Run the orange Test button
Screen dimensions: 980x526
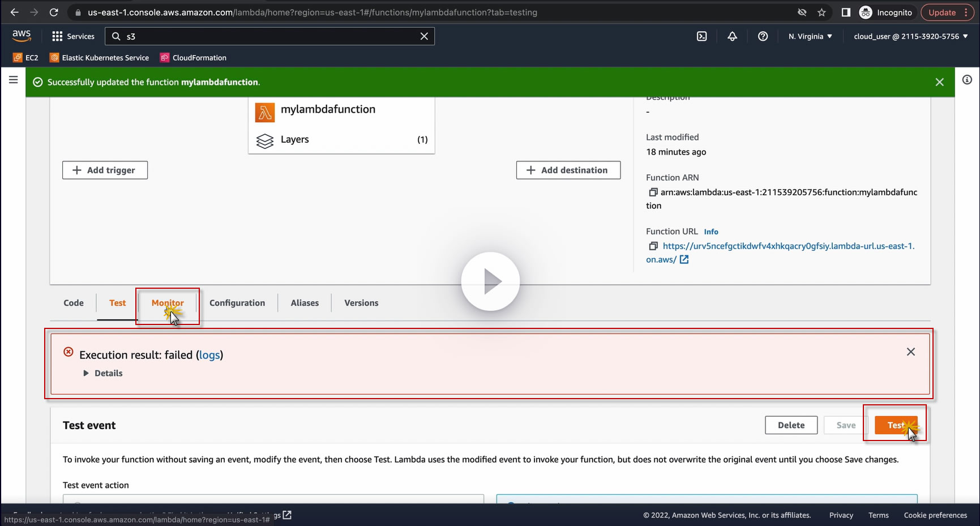point(896,425)
